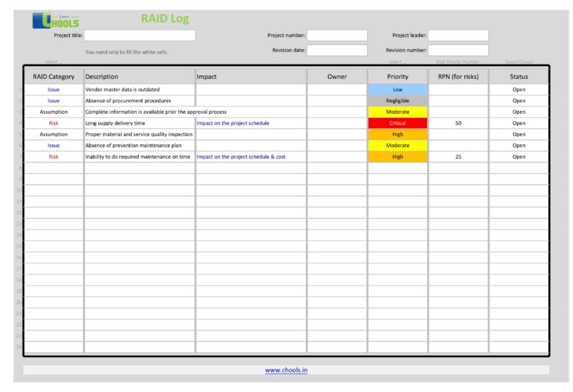Open Priority dropdown for Proper material inspection row
Viewport: 573px width, 392px height.
click(x=397, y=134)
